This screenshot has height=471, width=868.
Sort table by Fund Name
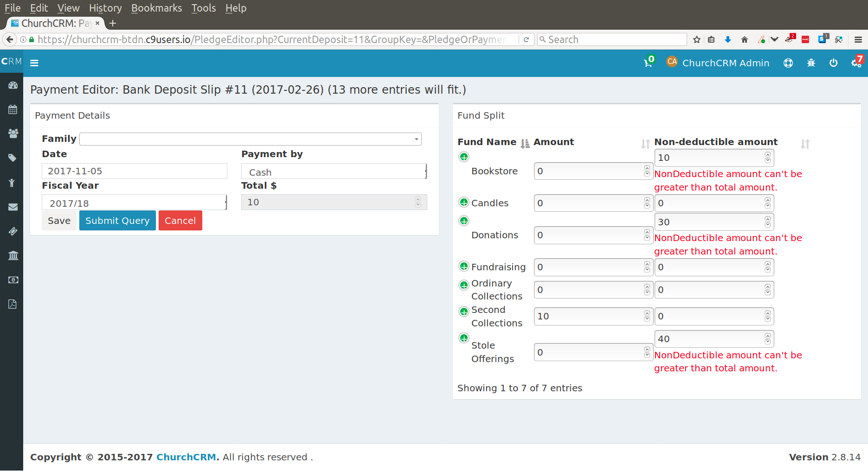(x=493, y=142)
